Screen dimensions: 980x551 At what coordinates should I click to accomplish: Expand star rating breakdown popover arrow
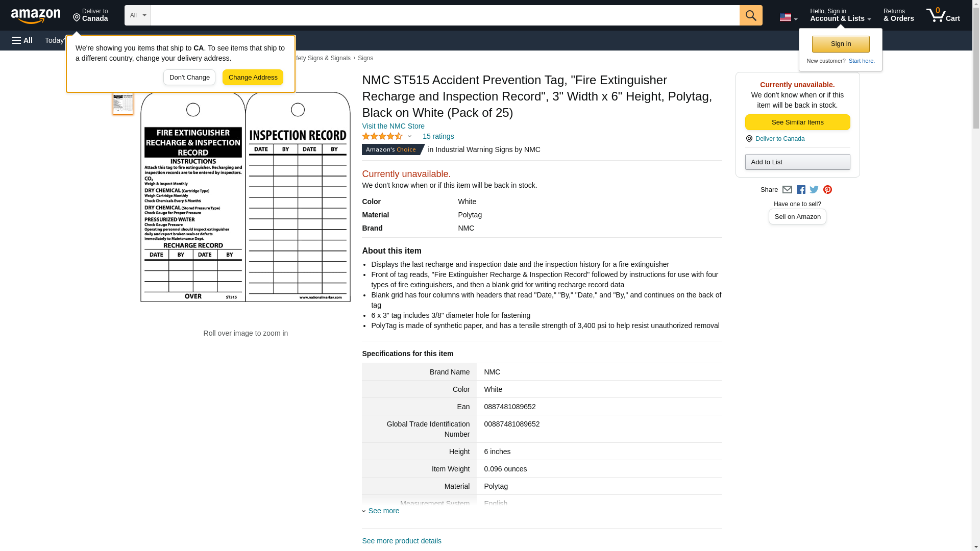click(x=409, y=136)
